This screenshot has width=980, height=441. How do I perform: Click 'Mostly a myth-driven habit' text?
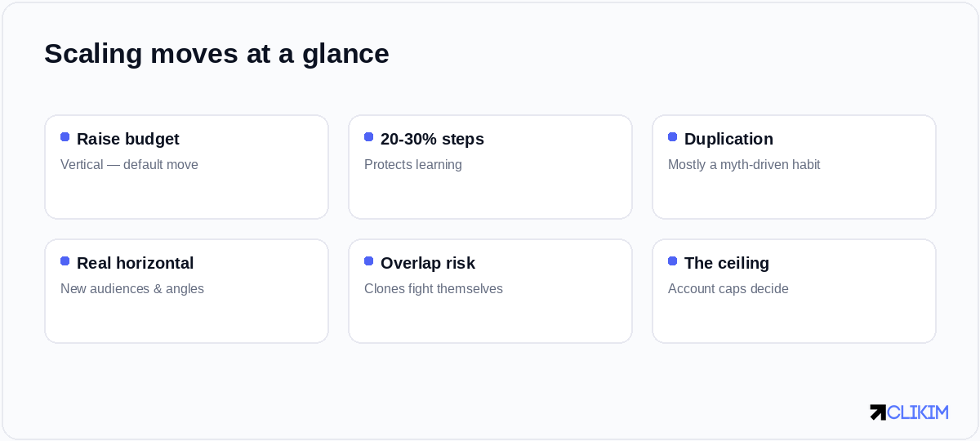point(744,164)
